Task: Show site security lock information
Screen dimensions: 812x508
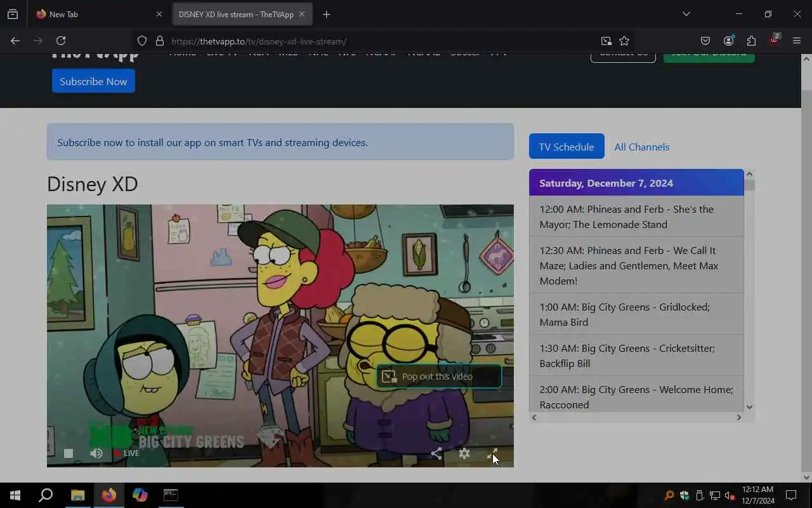Action: pos(159,41)
